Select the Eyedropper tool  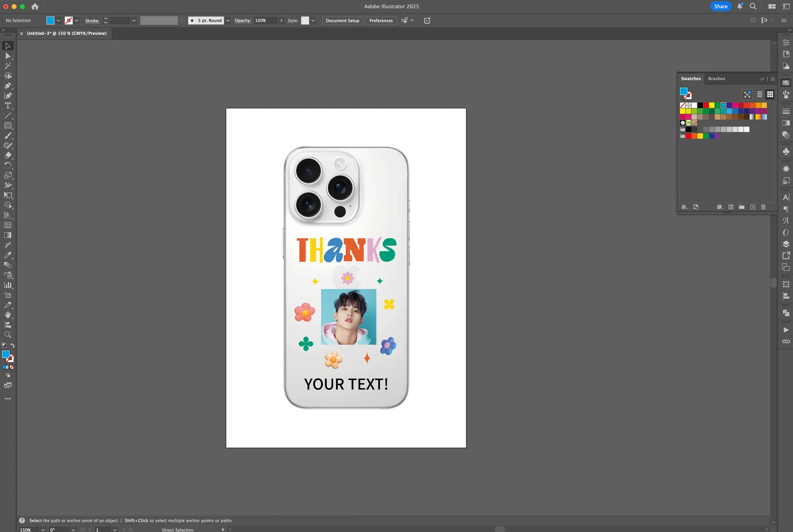(7, 255)
